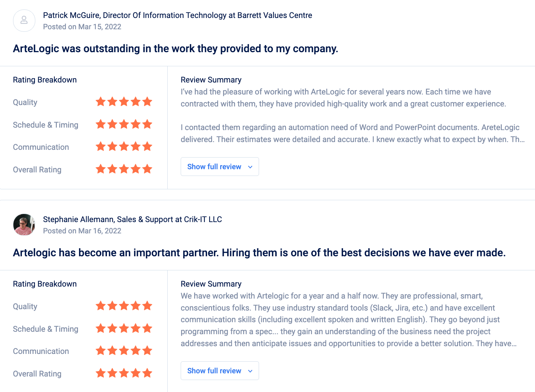Image resolution: width=535 pixels, height=392 pixels.
Task: Click the 'ArteLogic was outstanding' review headline
Action: pos(175,48)
